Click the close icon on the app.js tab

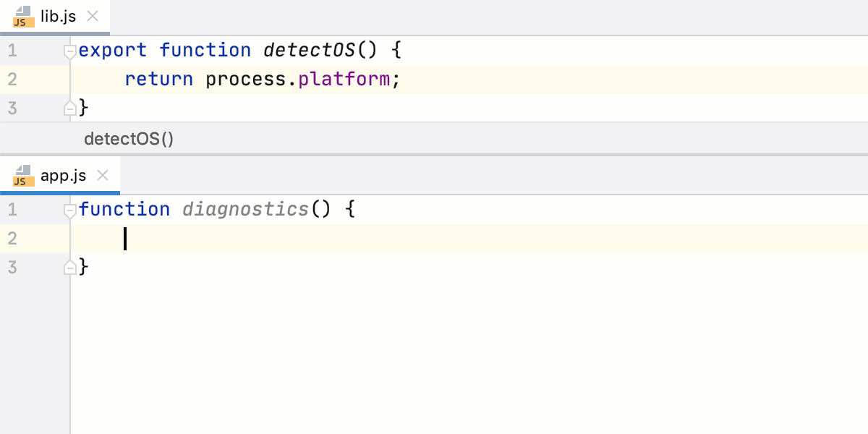(103, 174)
